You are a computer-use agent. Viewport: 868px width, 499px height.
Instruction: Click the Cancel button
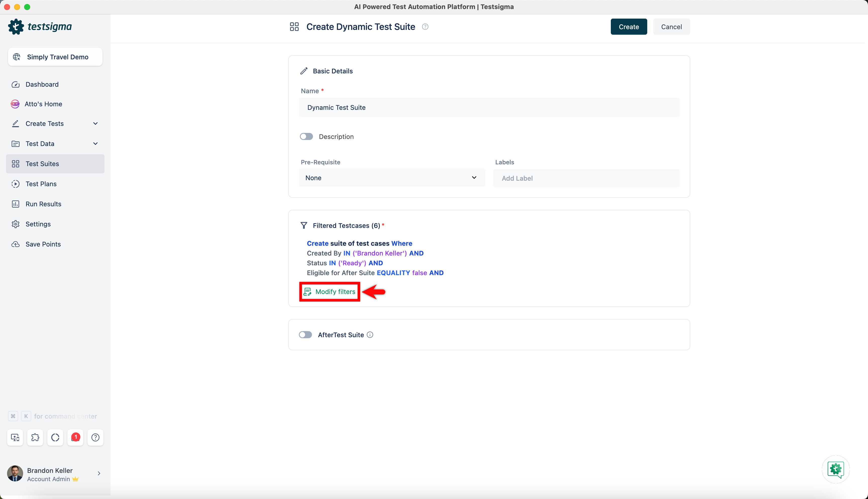coord(671,27)
